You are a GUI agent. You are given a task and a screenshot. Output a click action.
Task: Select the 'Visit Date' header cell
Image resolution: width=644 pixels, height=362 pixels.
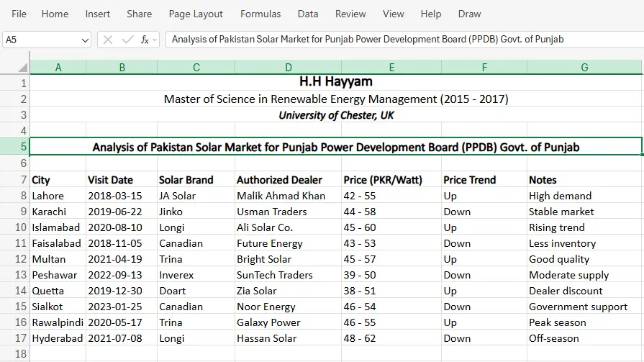122,180
